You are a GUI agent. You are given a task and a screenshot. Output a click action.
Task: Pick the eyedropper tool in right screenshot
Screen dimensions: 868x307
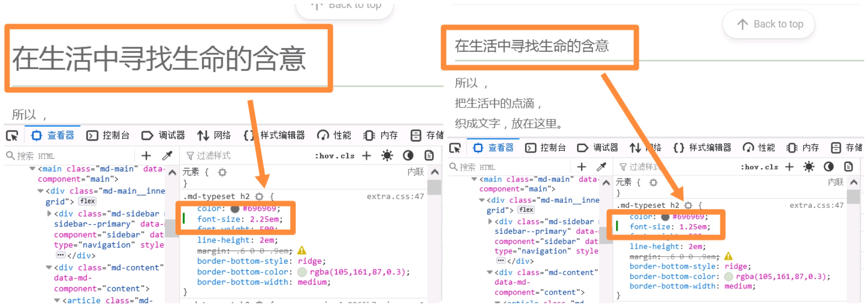pos(602,167)
